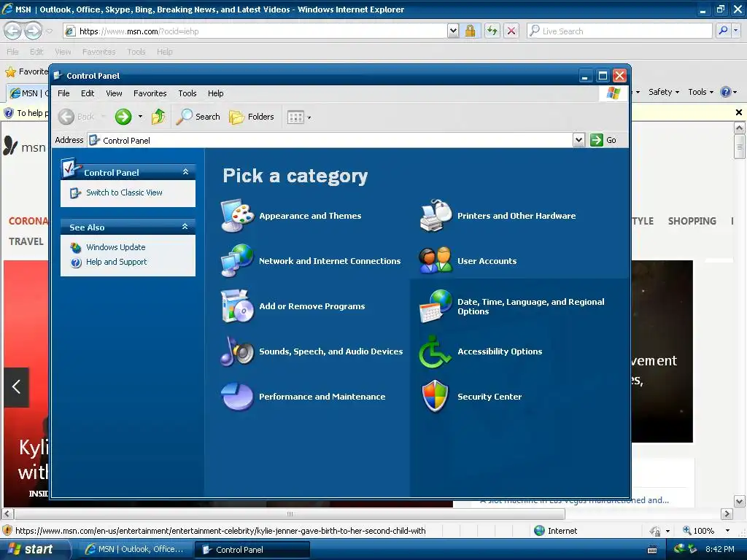The height and width of the screenshot is (560, 747).
Task: Click the IE horizontal scrollbar thumb
Action: [x=290, y=514]
